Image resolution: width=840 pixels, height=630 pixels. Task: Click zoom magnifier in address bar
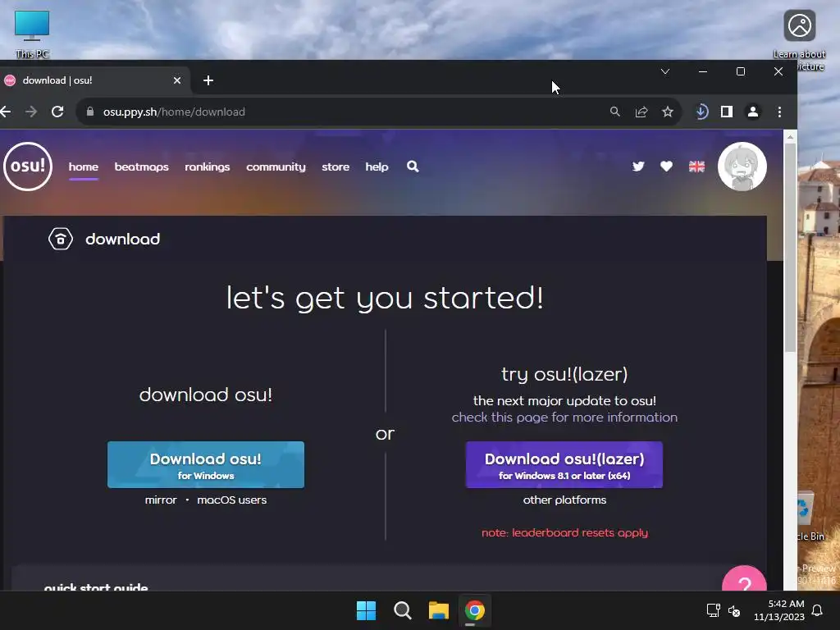coord(615,112)
